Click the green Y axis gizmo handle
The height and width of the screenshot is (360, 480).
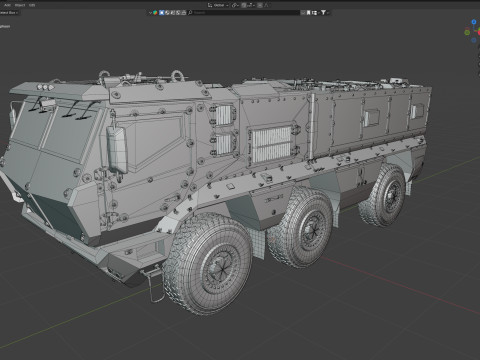(467, 32)
